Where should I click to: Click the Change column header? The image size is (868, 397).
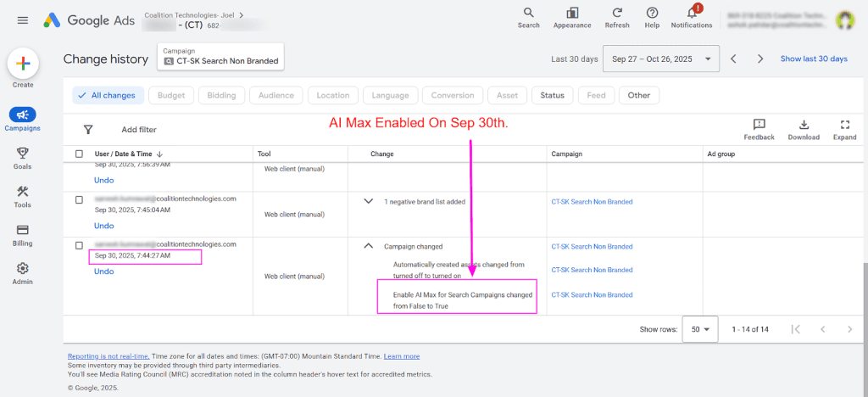point(382,154)
